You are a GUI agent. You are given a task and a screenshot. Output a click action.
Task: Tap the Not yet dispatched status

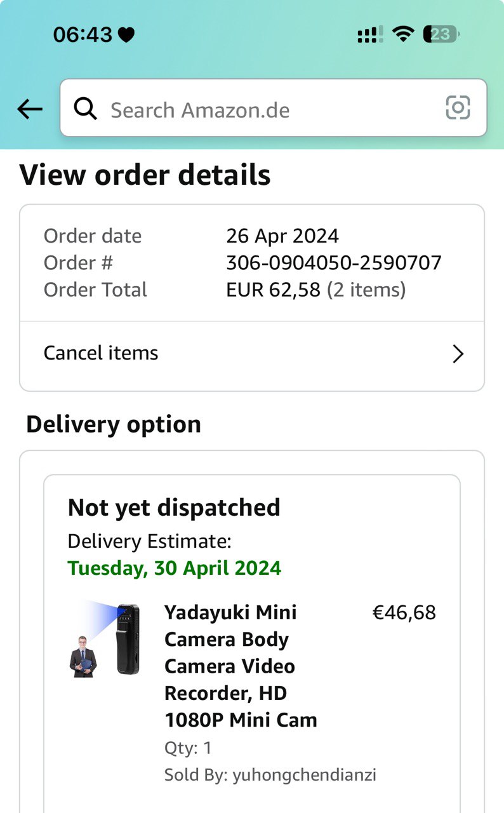point(174,507)
